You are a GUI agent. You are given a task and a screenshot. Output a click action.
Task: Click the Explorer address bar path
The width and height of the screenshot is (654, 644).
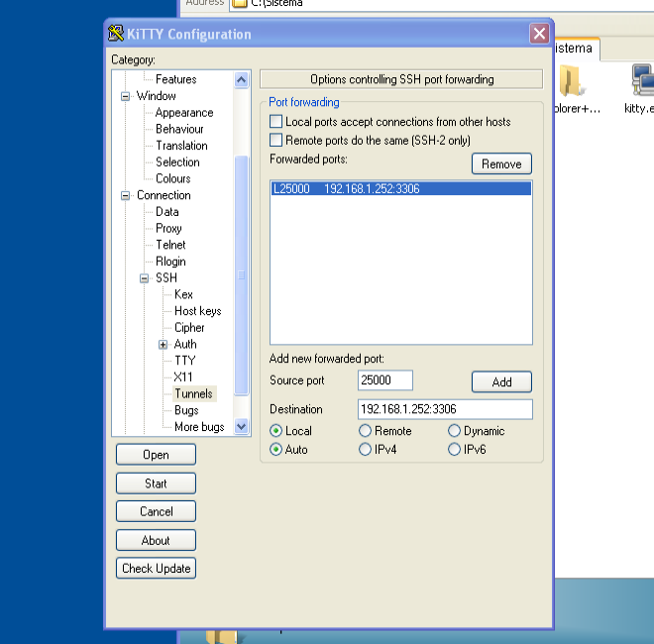pyautogui.click(x=276, y=3)
